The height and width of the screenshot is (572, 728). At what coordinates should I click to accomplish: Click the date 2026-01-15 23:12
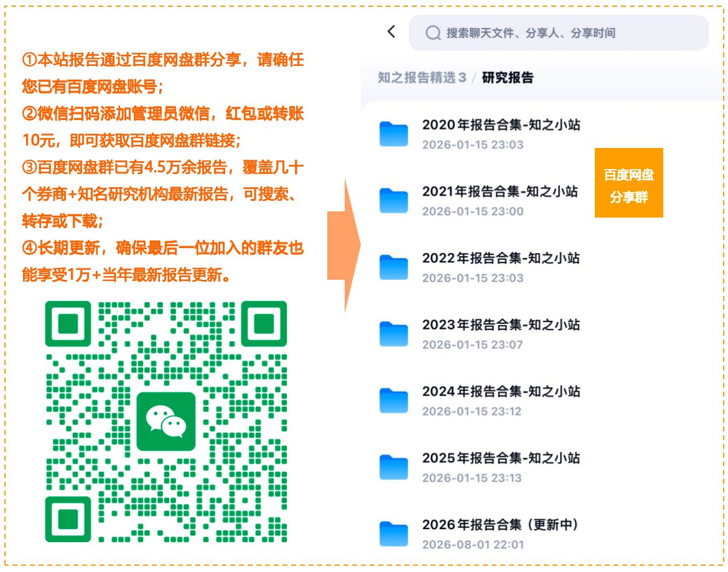472,412
